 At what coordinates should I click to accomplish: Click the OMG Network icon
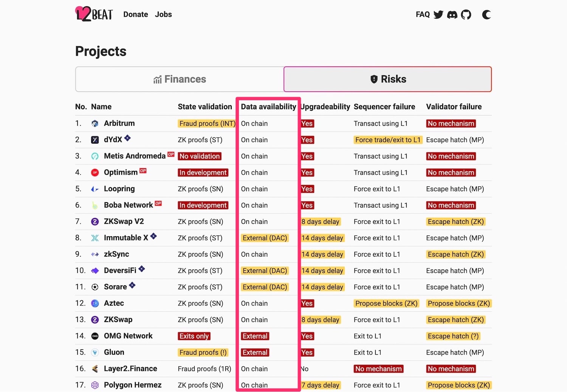pyautogui.click(x=95, y=336)
